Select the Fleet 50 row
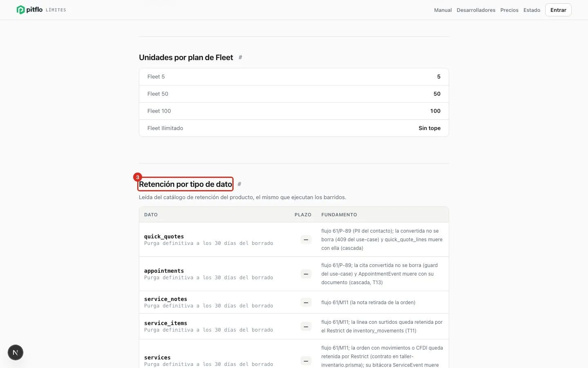Viewport: 588px width, 368px height. (x=294, y=94)
